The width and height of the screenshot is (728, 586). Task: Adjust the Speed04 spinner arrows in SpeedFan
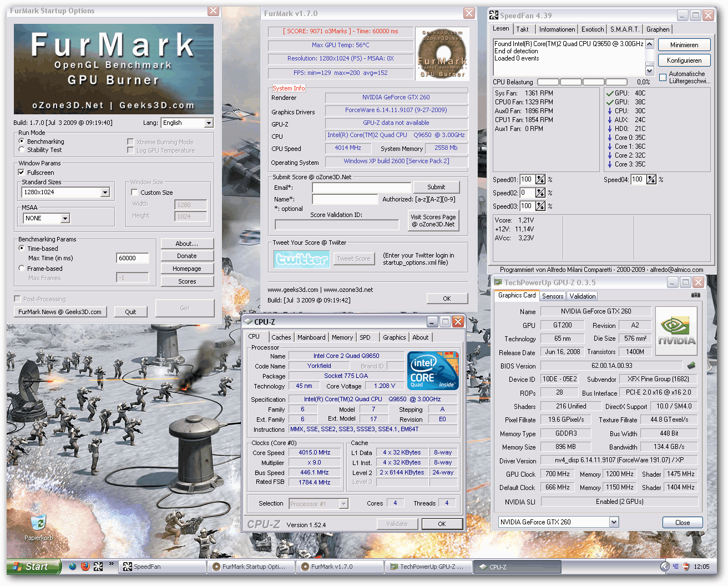[x=651, y=180]
